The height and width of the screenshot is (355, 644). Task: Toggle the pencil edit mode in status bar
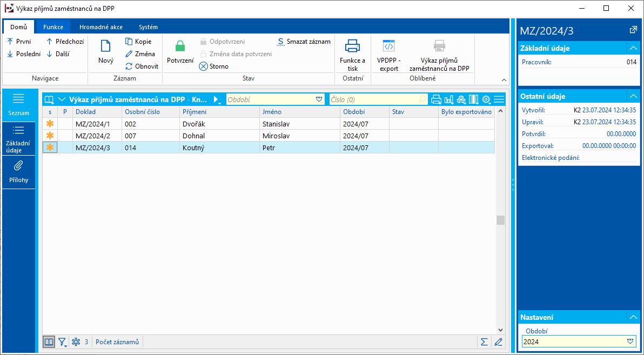[498, 341]
